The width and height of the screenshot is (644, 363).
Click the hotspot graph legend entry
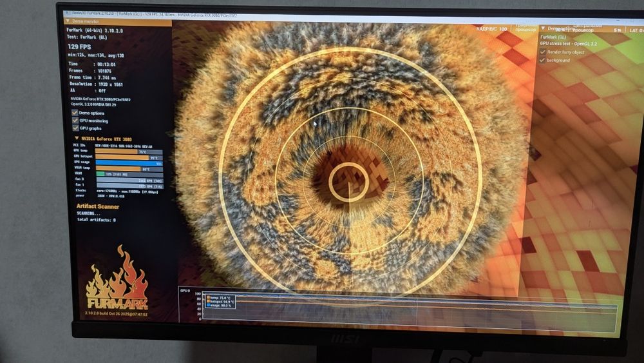click(x=220, y=302)
